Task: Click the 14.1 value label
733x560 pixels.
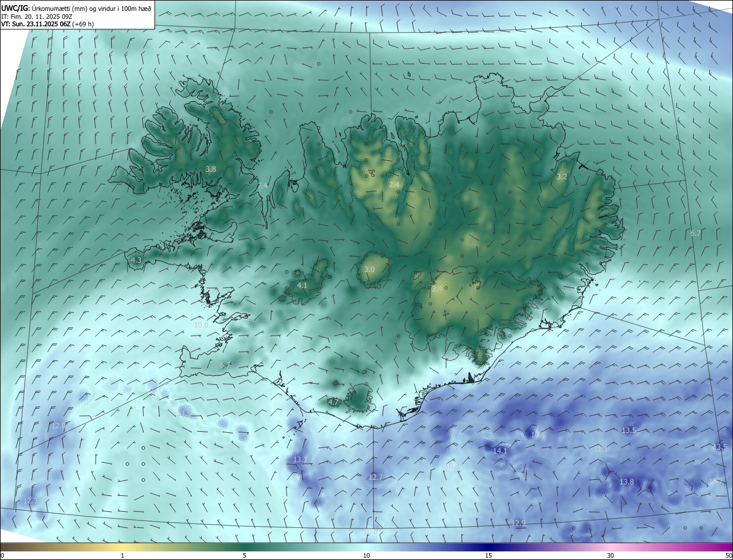Action: pos(500,451)
